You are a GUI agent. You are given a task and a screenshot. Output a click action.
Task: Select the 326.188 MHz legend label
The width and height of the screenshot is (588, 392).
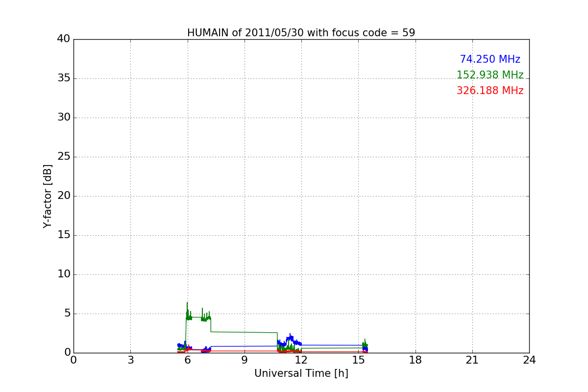(490, 91)
